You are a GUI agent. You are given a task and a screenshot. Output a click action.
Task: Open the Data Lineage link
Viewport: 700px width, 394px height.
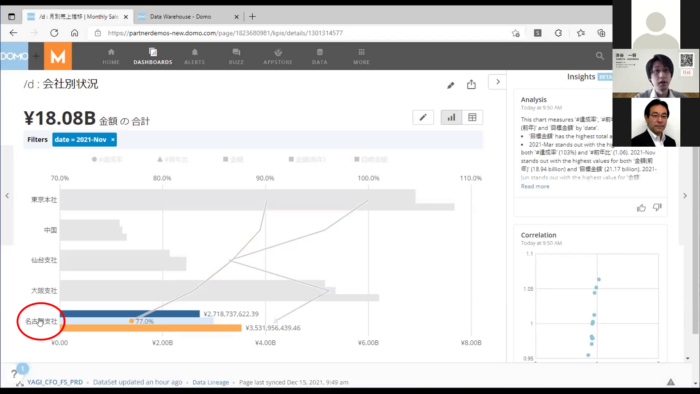(211, 382)
